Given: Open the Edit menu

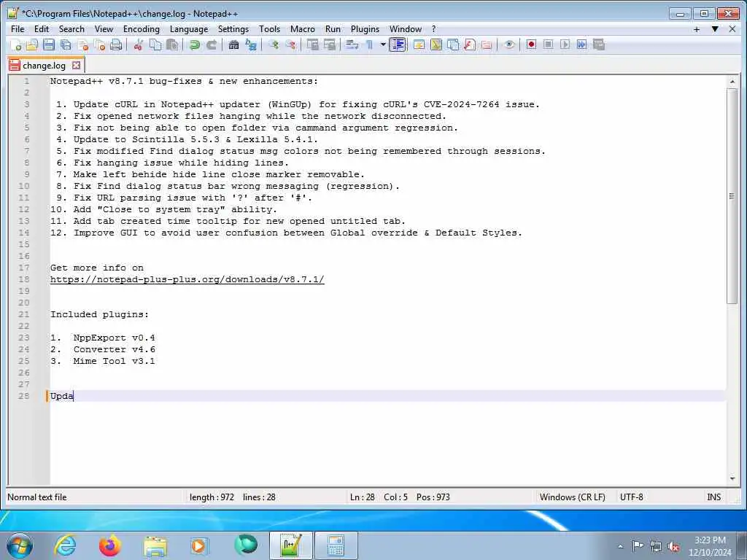Looking at the screenshot, I should [42, 29].
